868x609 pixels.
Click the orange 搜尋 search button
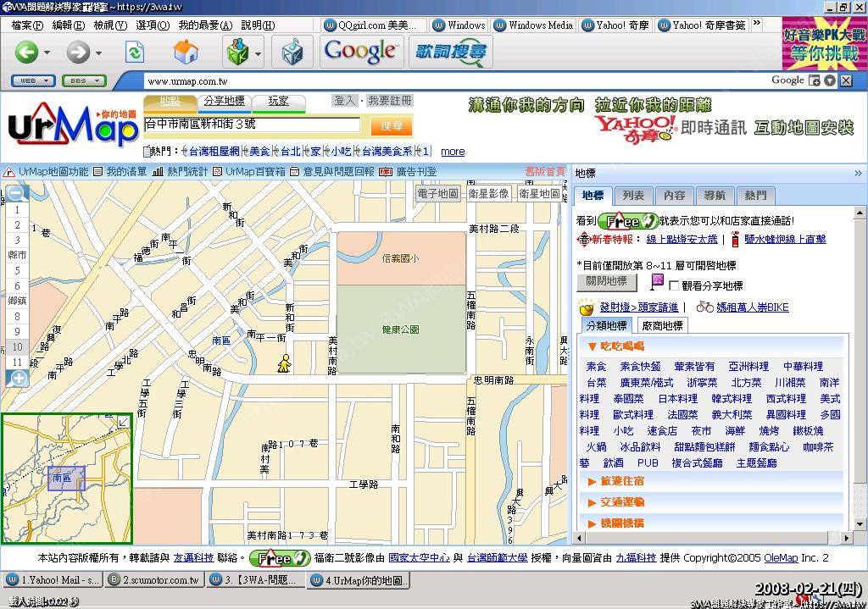(392, 125)
